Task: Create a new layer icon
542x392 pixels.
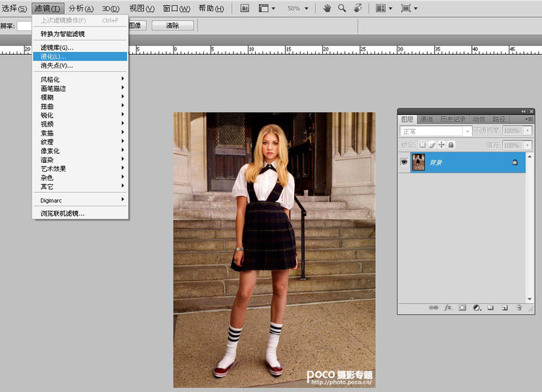Action: pos(504,308)
